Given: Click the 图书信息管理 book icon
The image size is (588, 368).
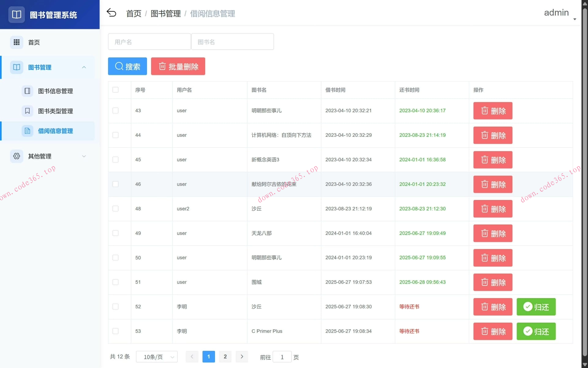Looking at the screenshot, I should pyautogui.click(x=27, y=91).
